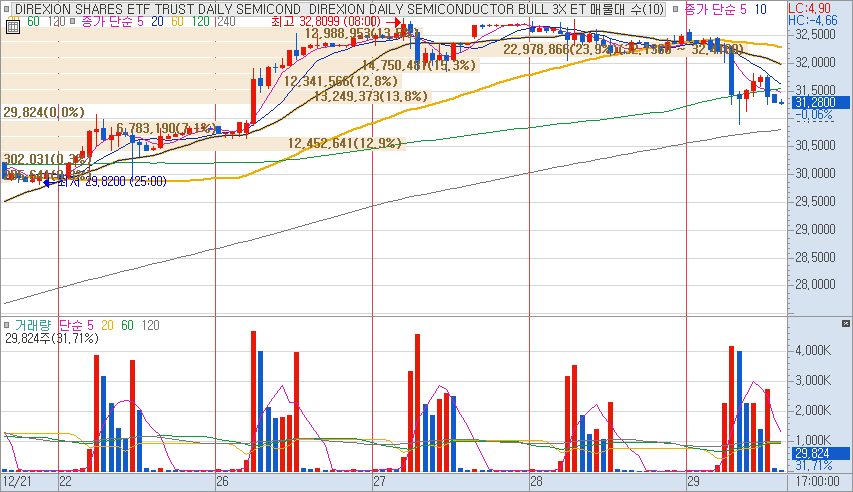
Task: Close the volume panel with X button
Action: pyautogui.click(x=845, y=324)
